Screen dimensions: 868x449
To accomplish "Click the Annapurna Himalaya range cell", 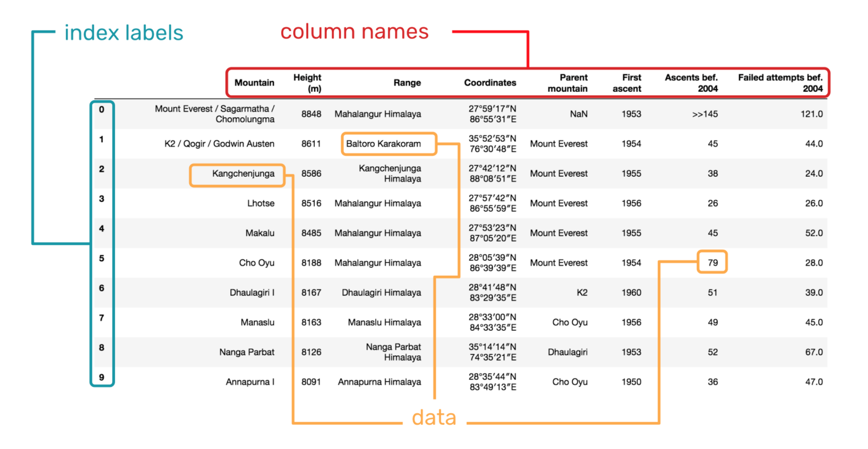I will [x=379, y=382].
